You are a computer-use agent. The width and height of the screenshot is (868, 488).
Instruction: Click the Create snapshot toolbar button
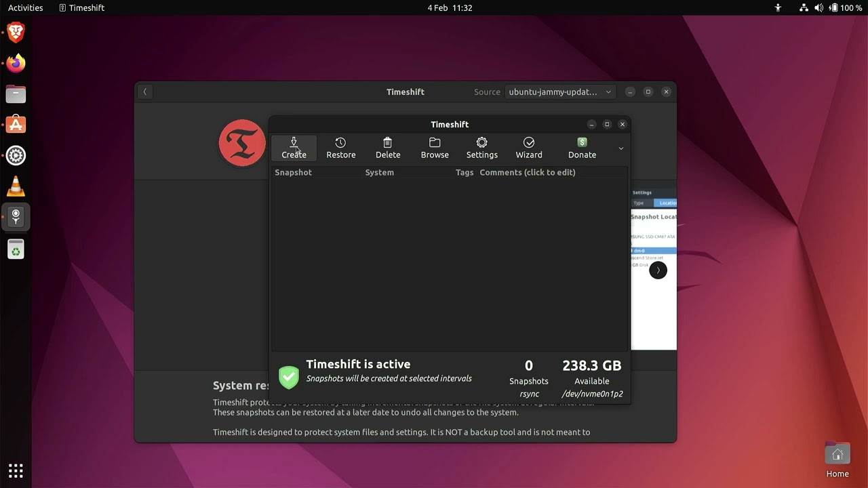(294, 148)
